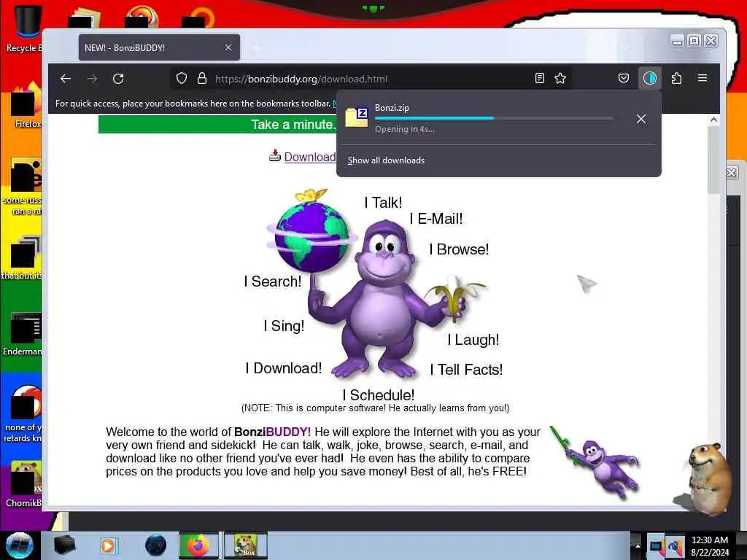Click the I Sing! text
Image resolution: width=747 pixels, height=560 pixels.
click(x=284, y=326)
